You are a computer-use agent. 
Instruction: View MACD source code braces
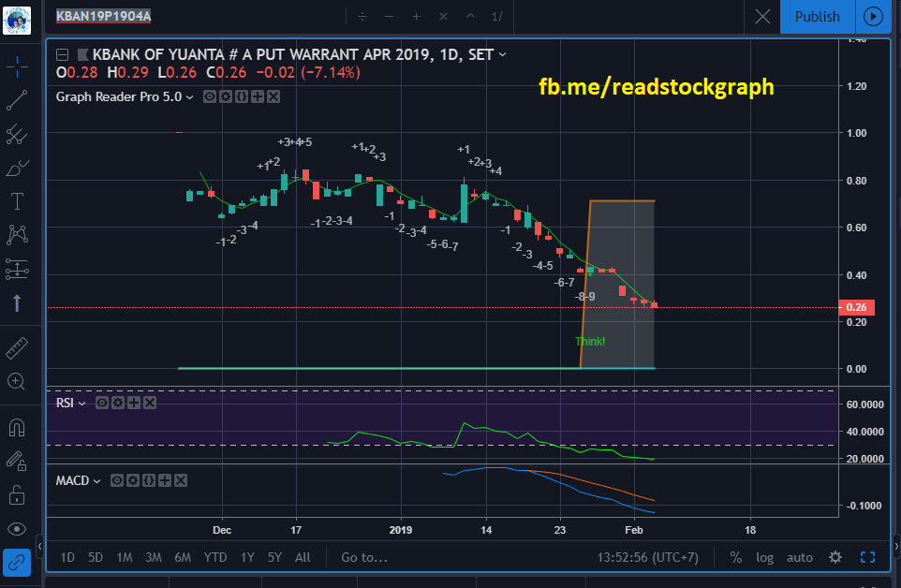tap(148, 480)
